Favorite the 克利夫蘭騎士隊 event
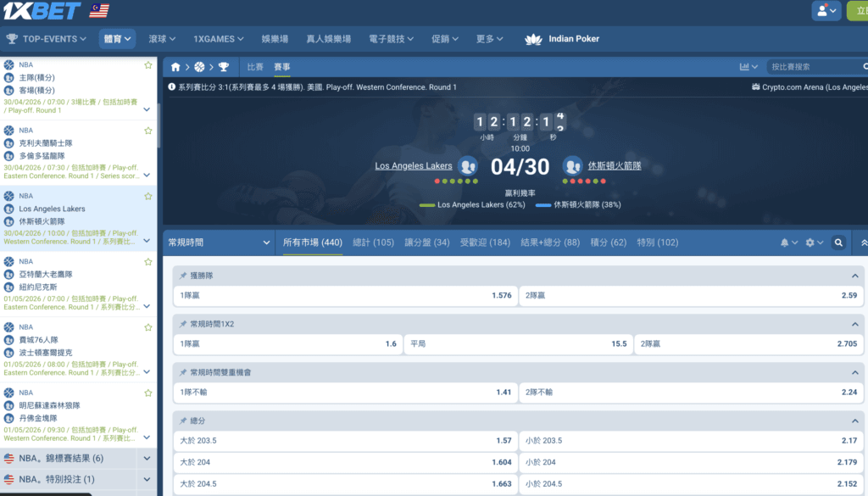This screenshot has height=496, width=868. click(148, 131)
